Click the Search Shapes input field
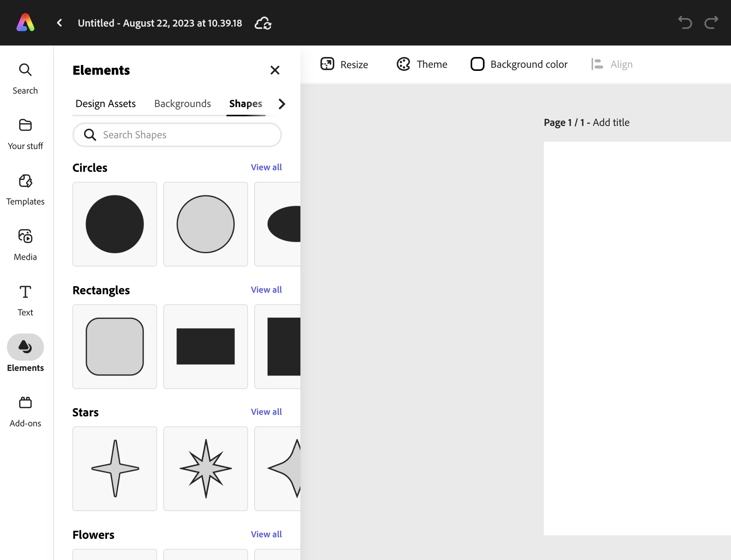731x560 pixels. 177,135
